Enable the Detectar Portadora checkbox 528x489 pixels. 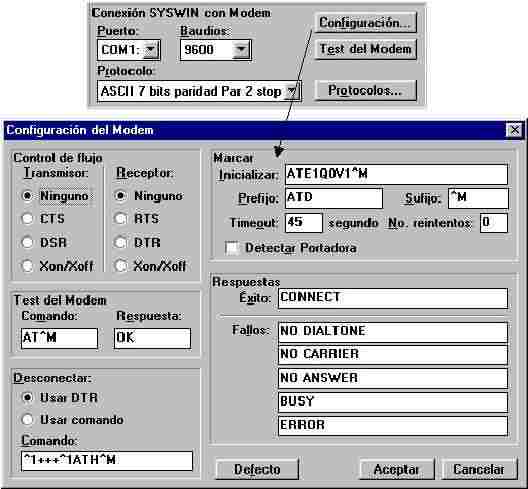click(233, 248)
